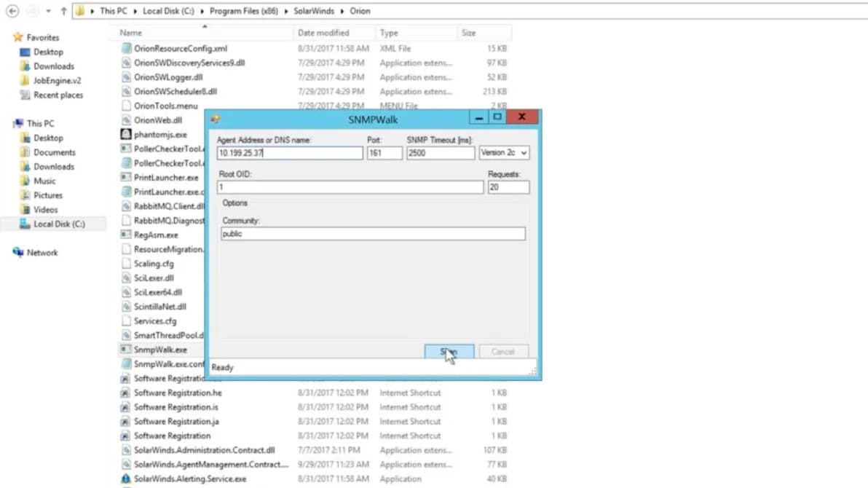
Task: Click the Community input field
Action: (373, 234)
